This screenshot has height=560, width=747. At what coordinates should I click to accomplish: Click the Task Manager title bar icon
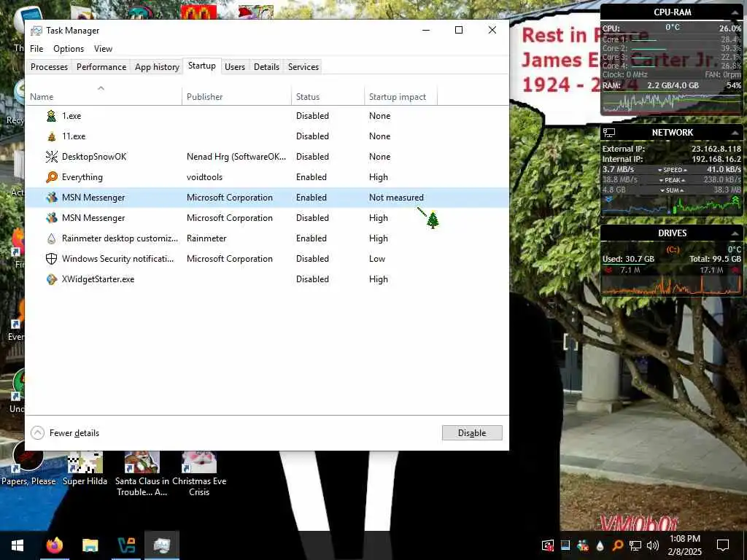click(x=36, y=31)
